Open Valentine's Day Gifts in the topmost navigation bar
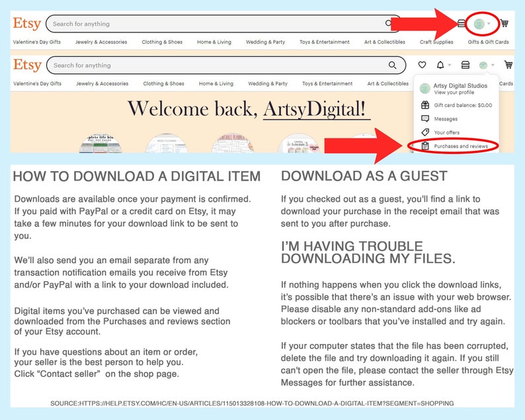The width and height of the screenshot is (525, 420). [x=37, y=42]
